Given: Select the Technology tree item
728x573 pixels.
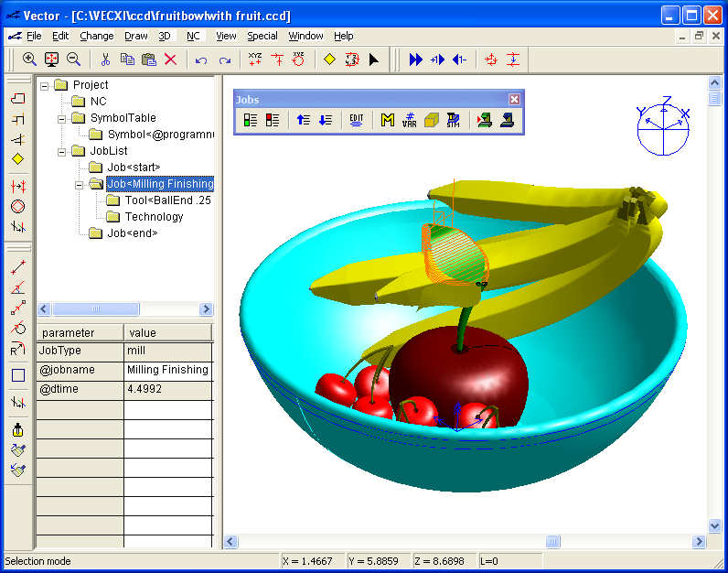Looking at the screenshot, I should click(x=155, y=217).
